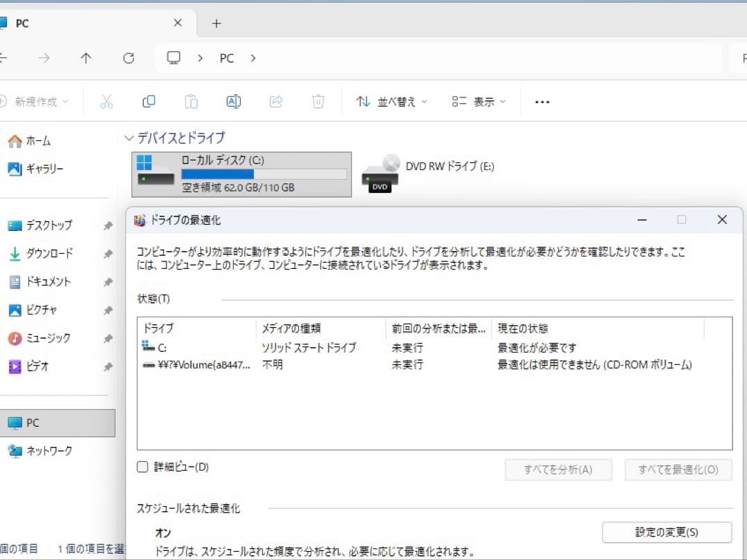Click the Share icon in the toolbar
Viewport: 747px width, 560px height.
275,101
